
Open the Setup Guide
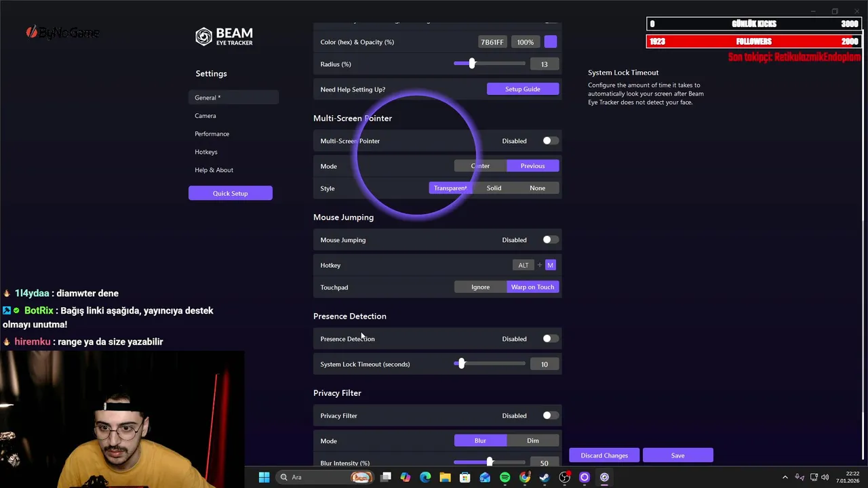(x=523, y=89)
